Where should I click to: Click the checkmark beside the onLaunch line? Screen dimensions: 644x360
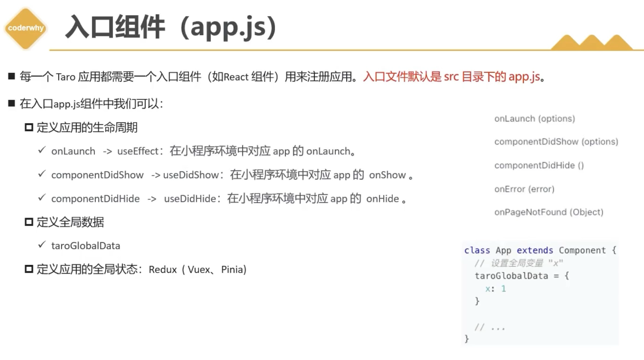42,150
